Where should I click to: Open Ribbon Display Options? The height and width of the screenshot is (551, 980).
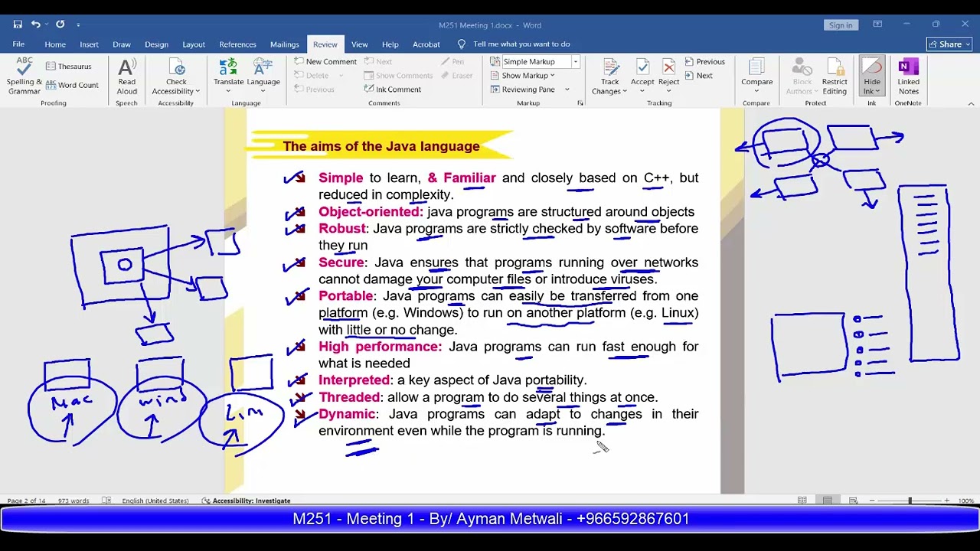877,24
